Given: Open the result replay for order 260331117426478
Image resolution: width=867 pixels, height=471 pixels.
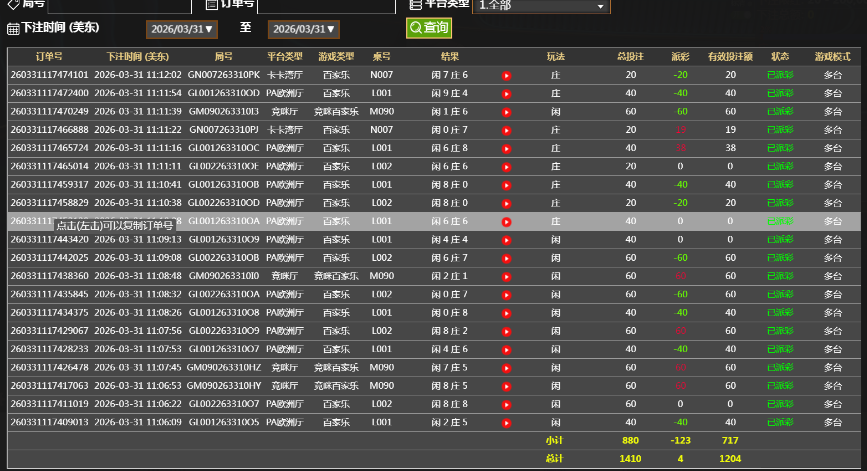Looking at the screenshot, I should tap(506, 368).
